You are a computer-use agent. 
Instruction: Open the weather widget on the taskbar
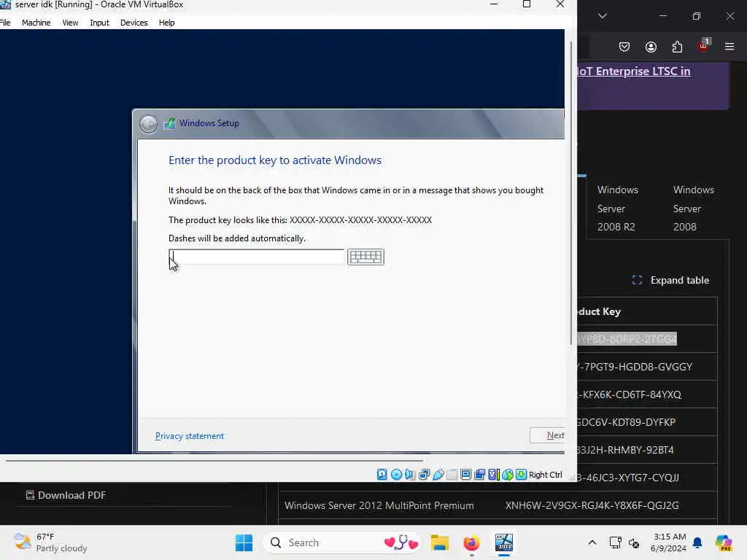[50, 542]
